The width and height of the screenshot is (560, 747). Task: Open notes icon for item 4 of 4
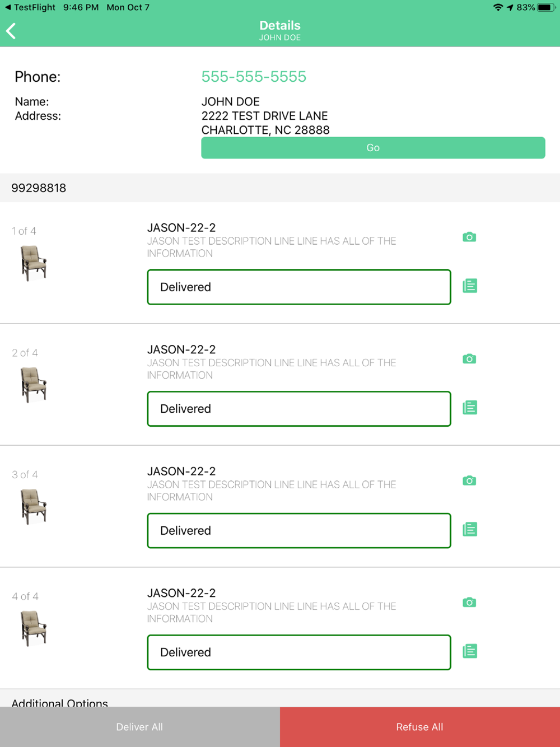(470, 651)
